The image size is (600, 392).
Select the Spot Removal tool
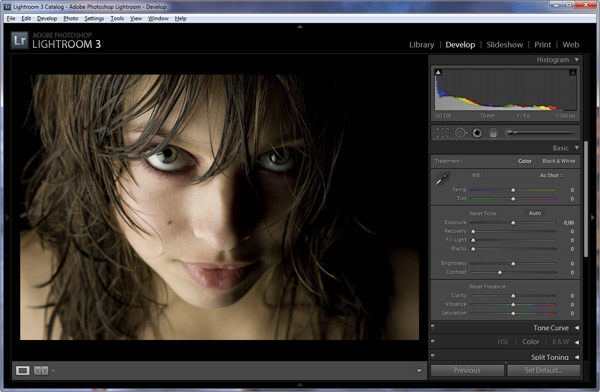coord(461,133)
